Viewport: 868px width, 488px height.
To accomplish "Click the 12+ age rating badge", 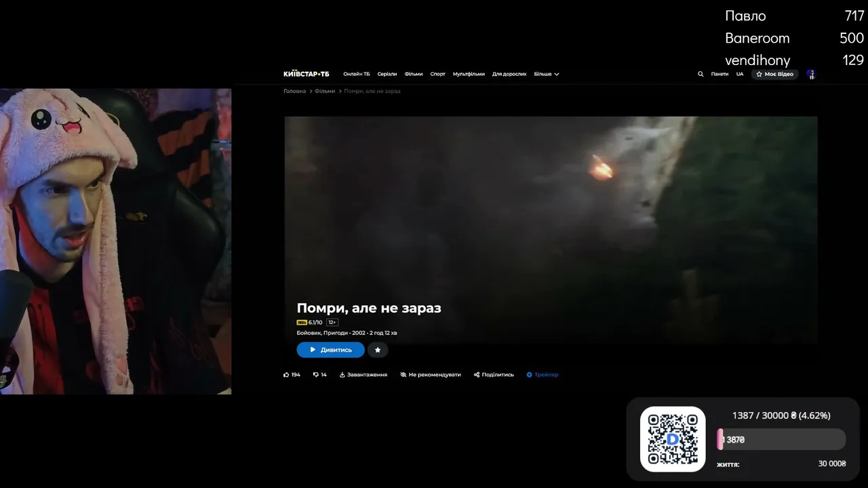I will pos(332,323).
